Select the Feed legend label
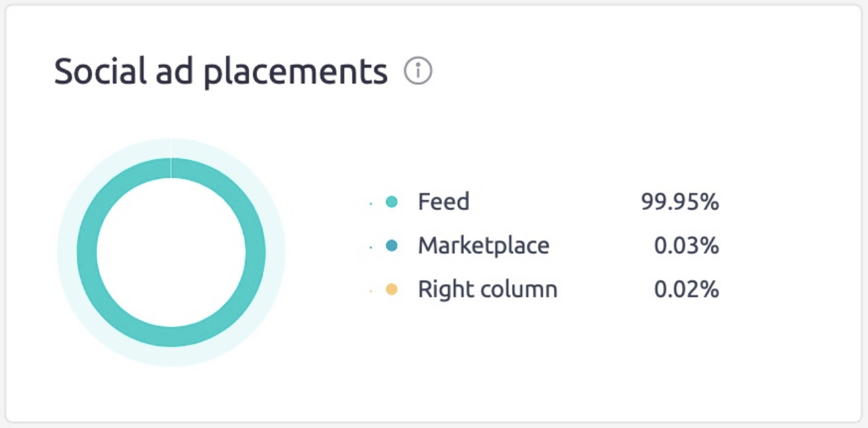 click(x=443, y=201)
